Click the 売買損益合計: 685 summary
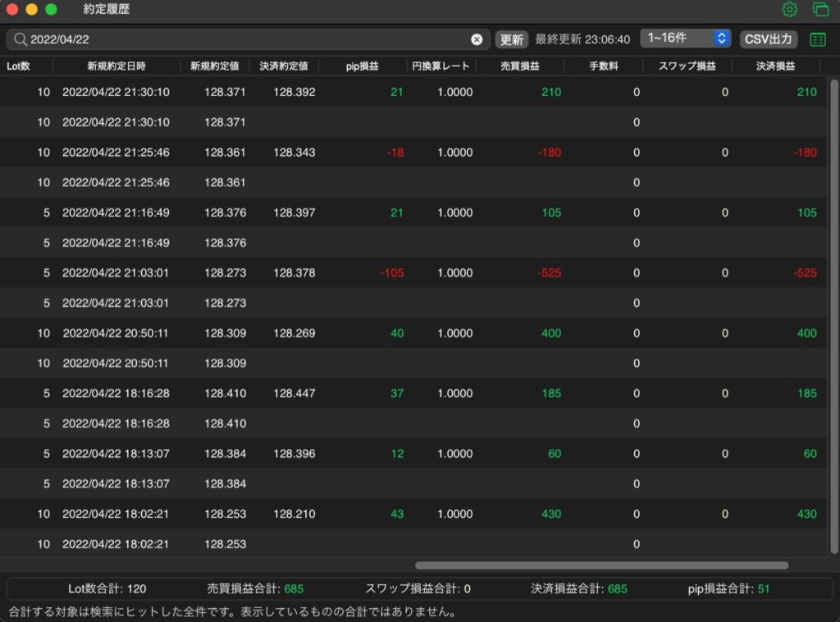This screenshot has width=840, height=622. tap(256, 589)
